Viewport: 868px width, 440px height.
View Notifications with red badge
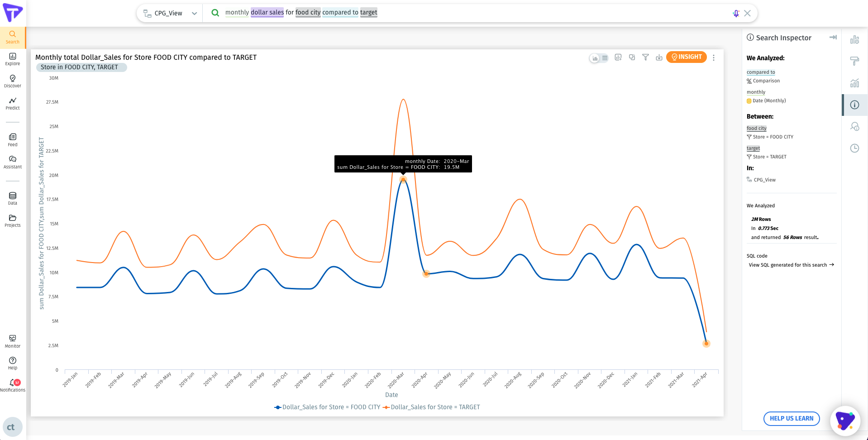click(x=13, y=386)
